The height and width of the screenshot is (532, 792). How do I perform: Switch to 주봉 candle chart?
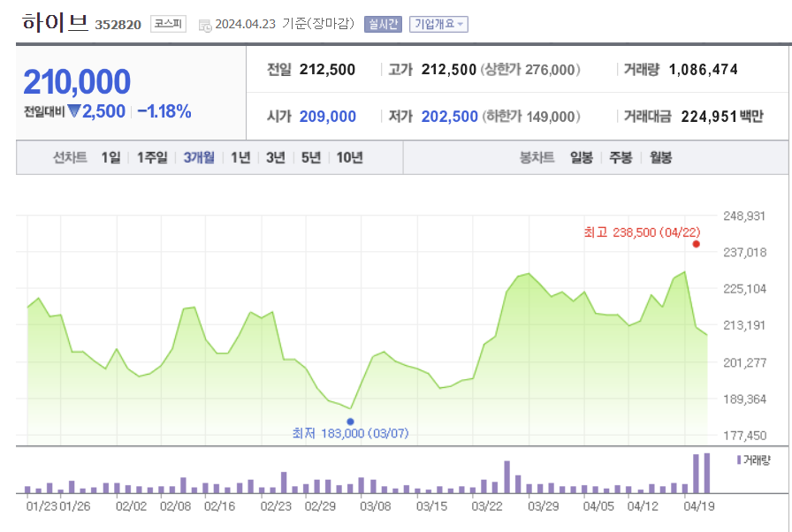pos(621,157)
